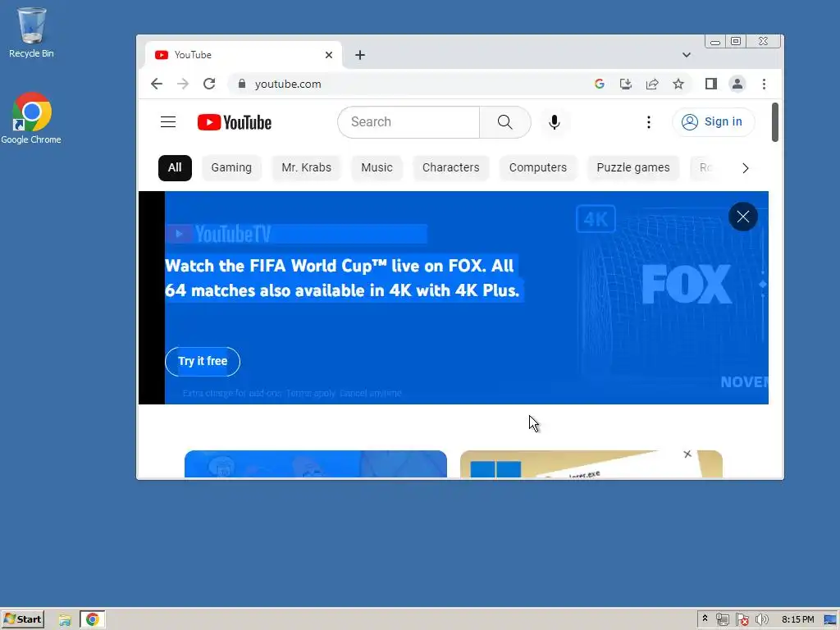Click the page vertical scrollbar thumb

[x=774, y=122]
